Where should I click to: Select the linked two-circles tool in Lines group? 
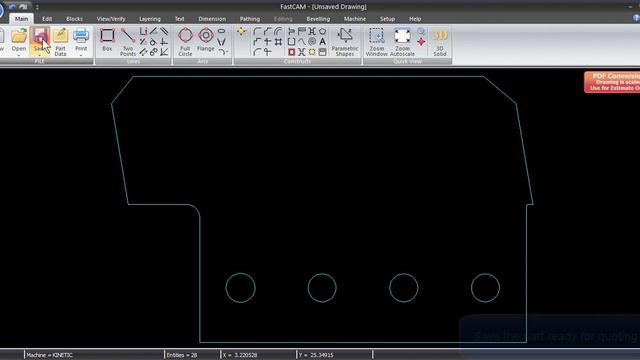(x=153, y=52)
